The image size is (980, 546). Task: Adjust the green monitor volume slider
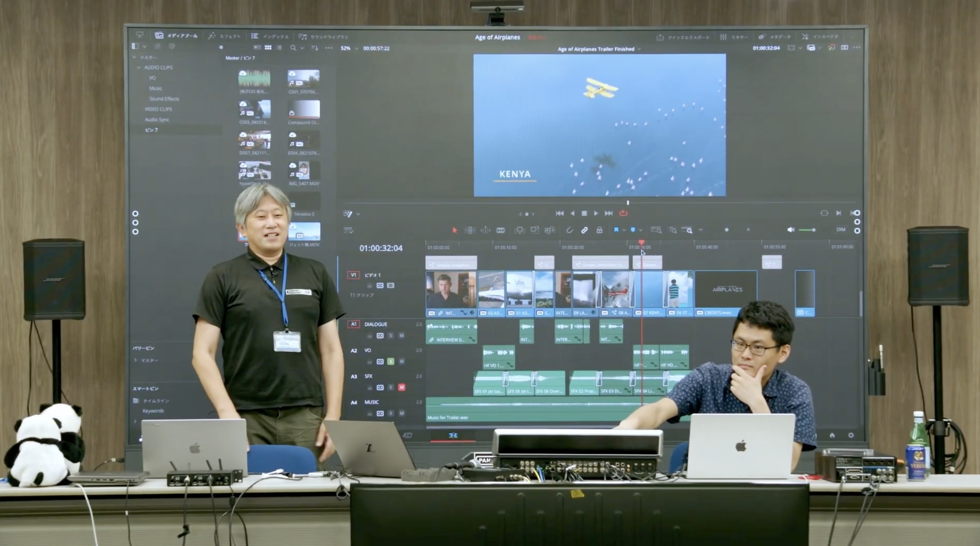pyautogui.click(x=807, y=230)
